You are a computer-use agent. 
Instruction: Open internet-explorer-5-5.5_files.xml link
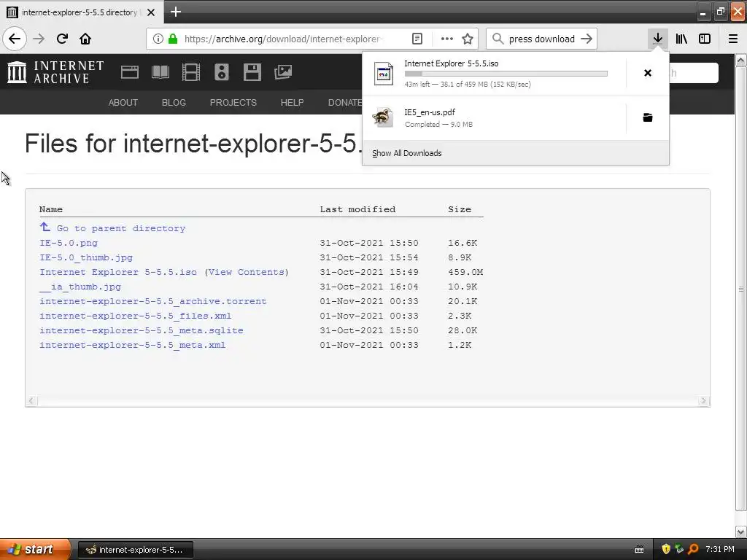pyautogui.click(x=135, y=316)
